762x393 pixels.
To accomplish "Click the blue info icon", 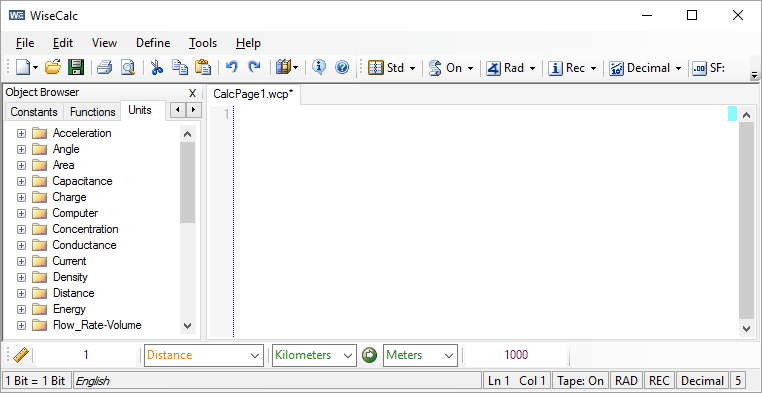I will [x=319, y=68].
